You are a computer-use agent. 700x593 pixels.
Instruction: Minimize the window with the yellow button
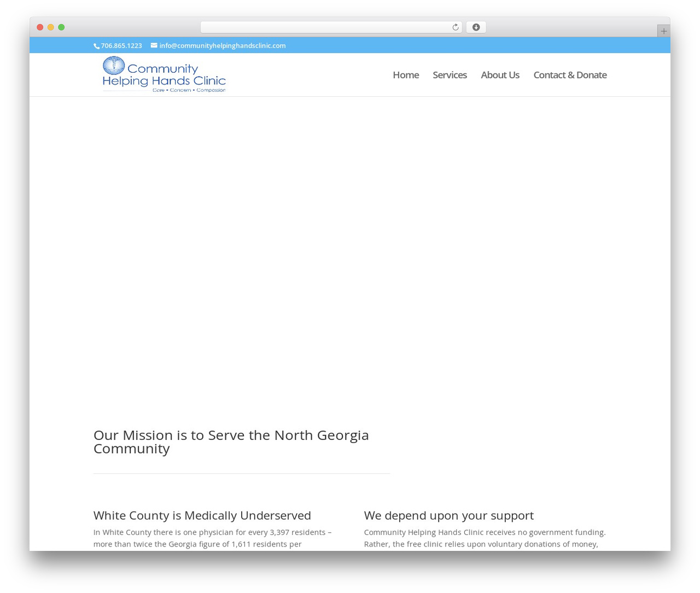[x=50, y=27]
